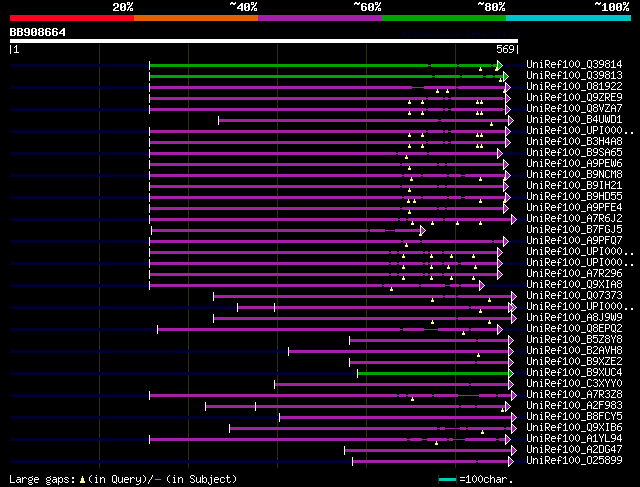Select the UniRef100_B9XZE2 label
640x487 pixels.
574,362
